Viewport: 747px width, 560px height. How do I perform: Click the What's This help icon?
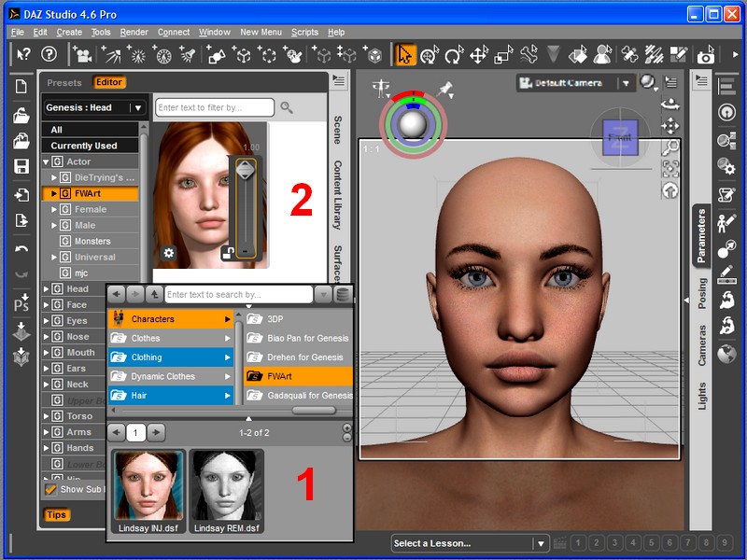(x=22, y=55)
